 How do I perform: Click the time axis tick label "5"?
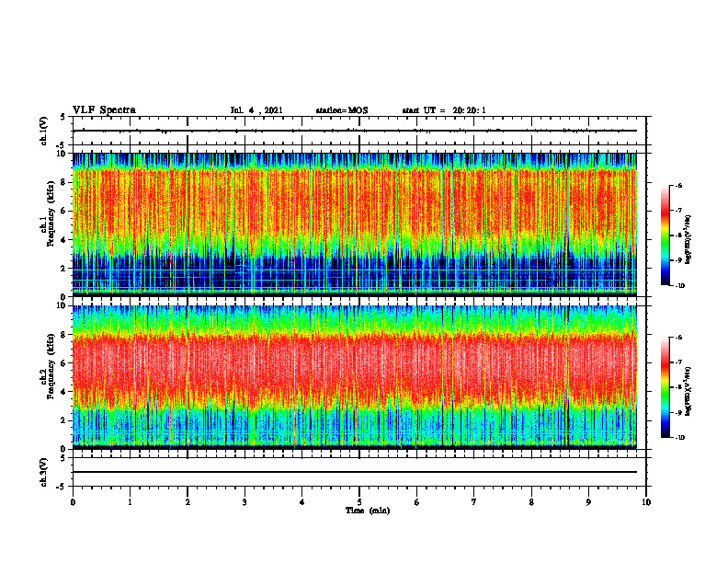pos(359,502)
